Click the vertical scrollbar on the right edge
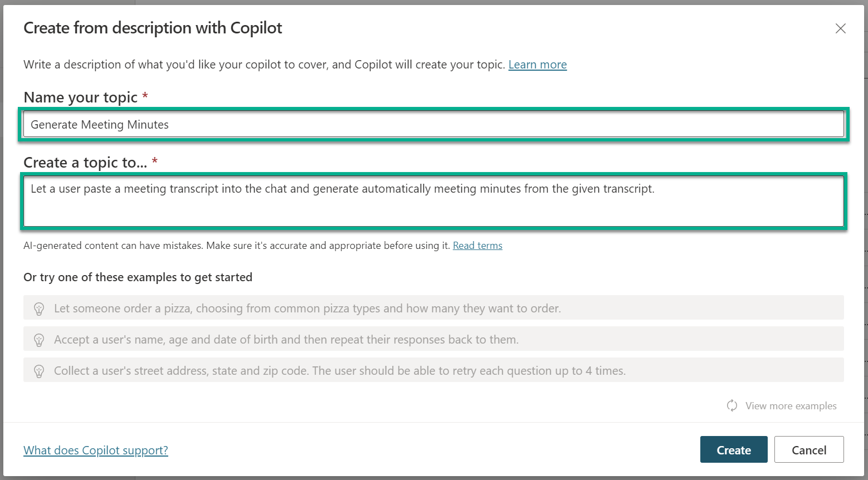The width and height of the screenshot is (868, 480). coord(864,239)
